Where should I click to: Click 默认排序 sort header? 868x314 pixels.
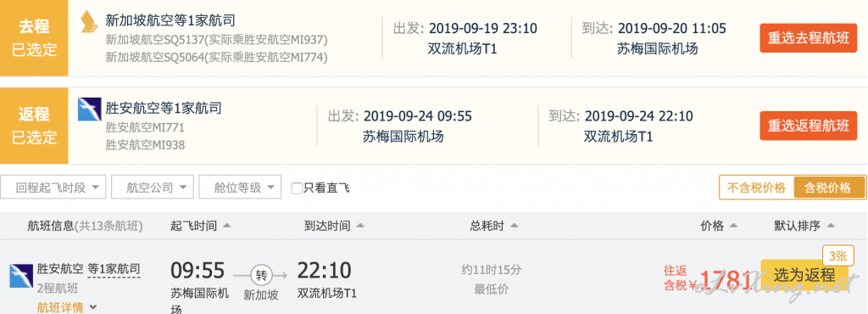(x=804, y=226)
